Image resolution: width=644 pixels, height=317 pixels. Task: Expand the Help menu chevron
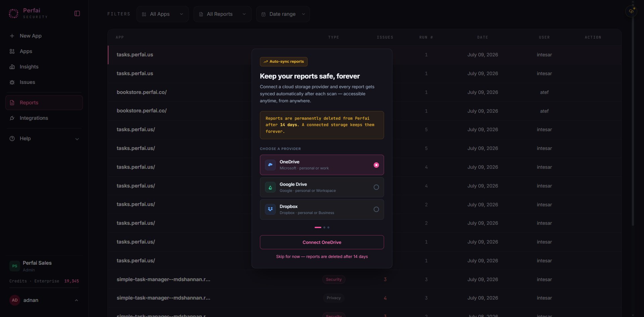pyautogui.click(x=77, y=139)
